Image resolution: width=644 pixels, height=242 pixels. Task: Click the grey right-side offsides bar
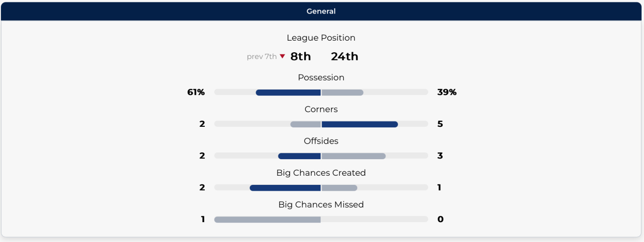pyautogui.click(x=353, y=156)
